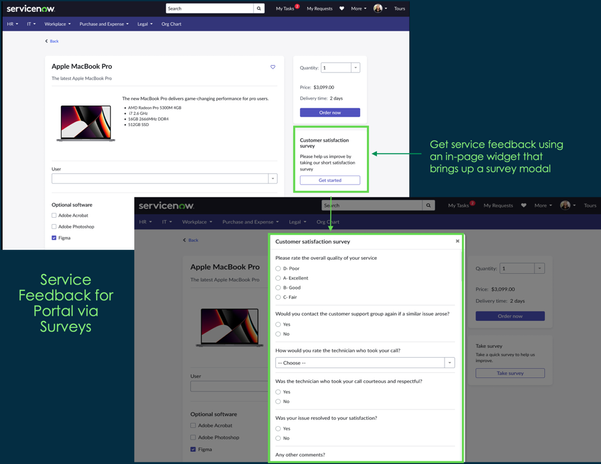Click the ServiceNow logo in lower portal
The width and height of the screenshot is (601, 464).
point(166,206)
